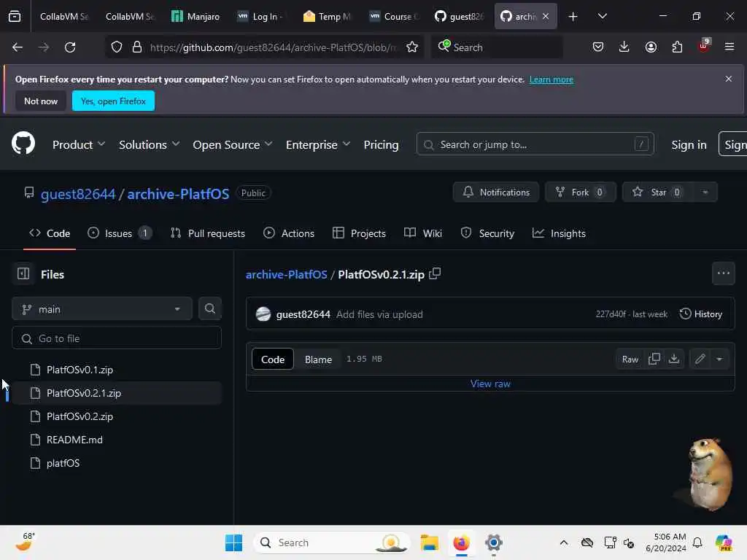Open the Firefox downloads panel icon

[x=624, y=47]
